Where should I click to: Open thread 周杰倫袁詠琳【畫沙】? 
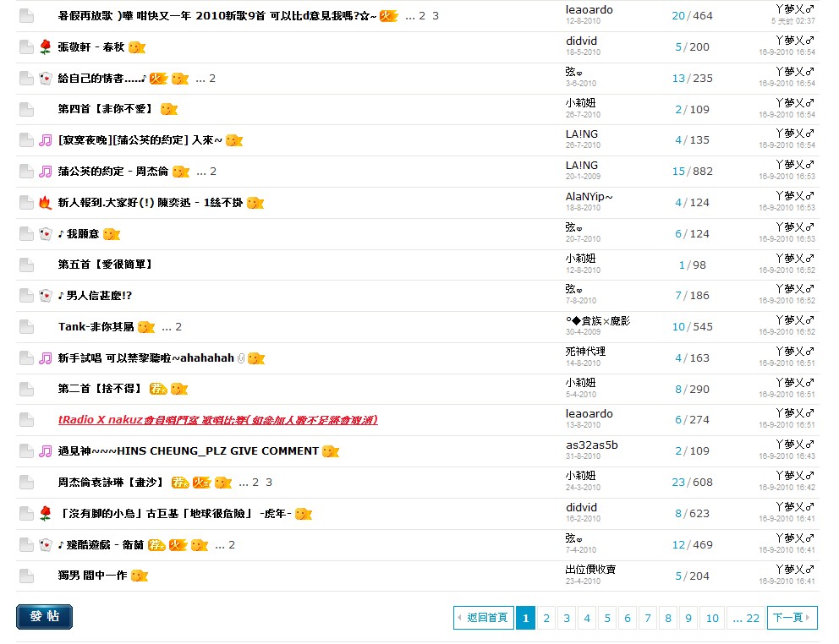pyautogui.click(x=110, y=483)
